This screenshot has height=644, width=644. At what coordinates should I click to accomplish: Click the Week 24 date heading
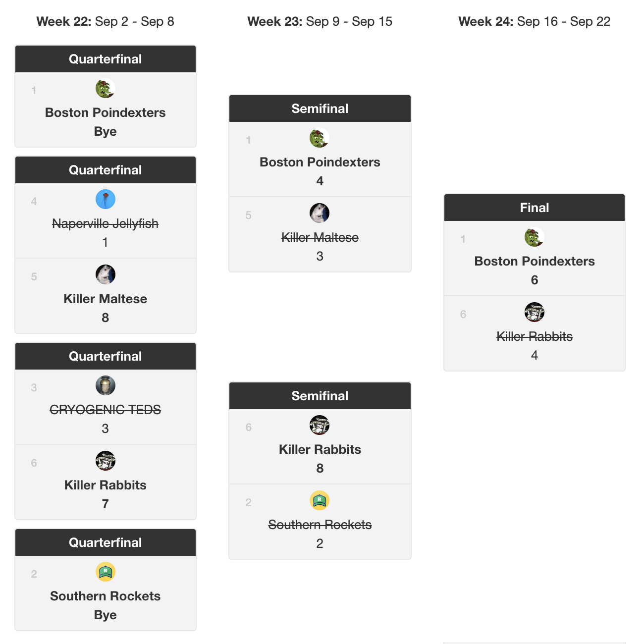point(535,21)
